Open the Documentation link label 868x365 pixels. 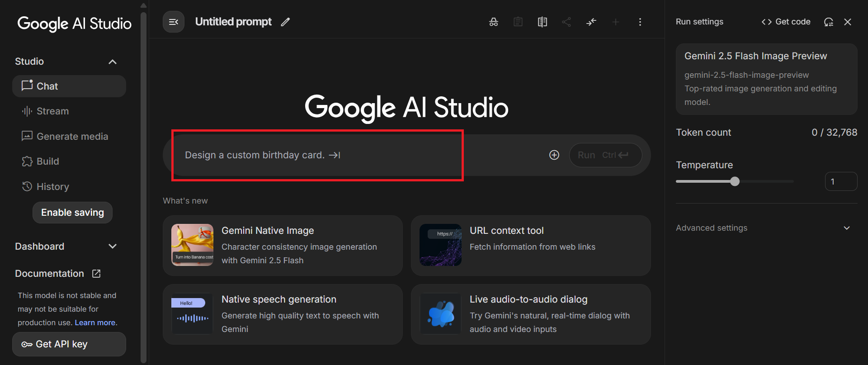tap(50, 274)
